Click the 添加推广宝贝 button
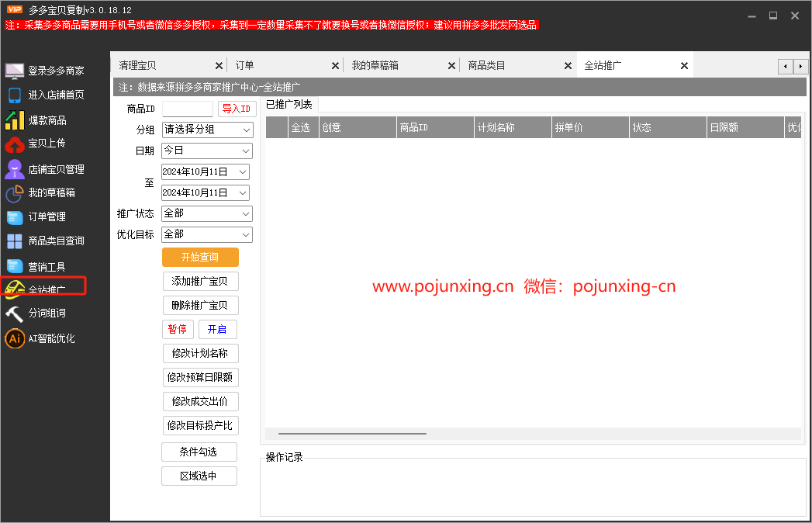Viewport: 812px width, 523px height. [x=200, y=282]
